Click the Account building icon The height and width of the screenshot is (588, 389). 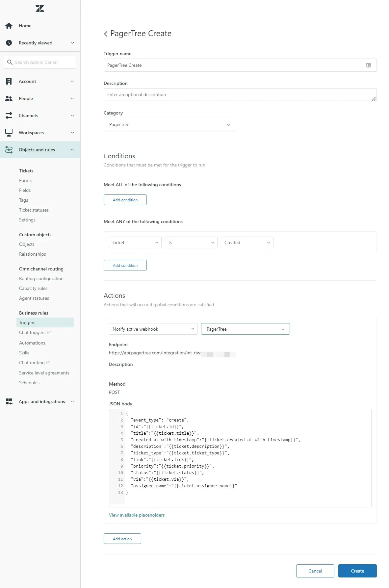tap(9, 81)
